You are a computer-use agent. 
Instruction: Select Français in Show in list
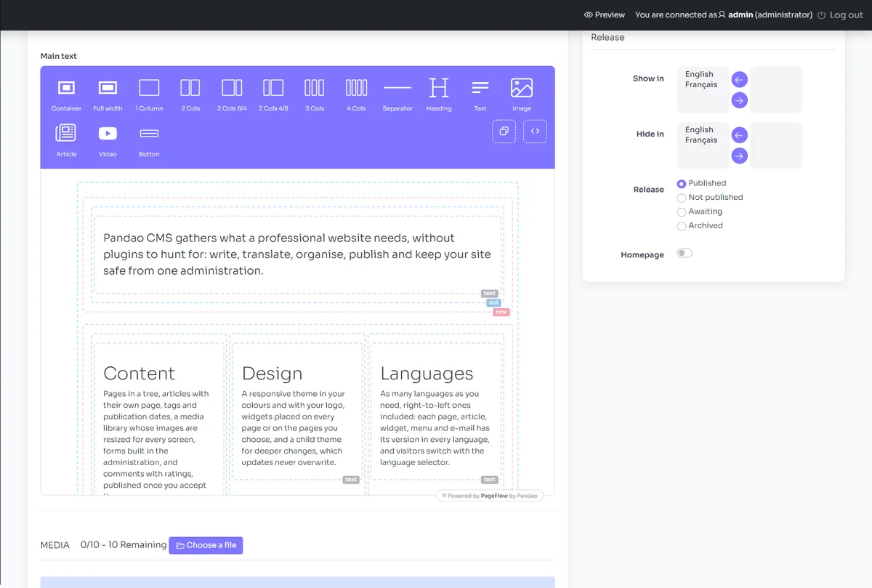(701, 84)
